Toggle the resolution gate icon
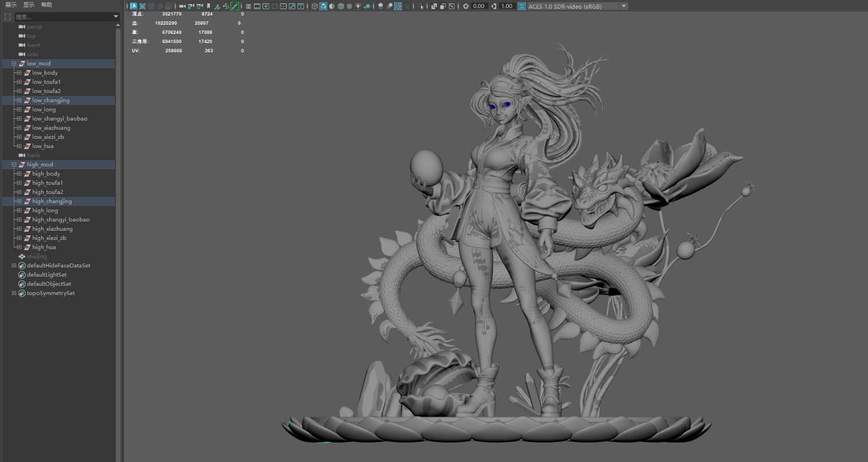 point(265,6)
